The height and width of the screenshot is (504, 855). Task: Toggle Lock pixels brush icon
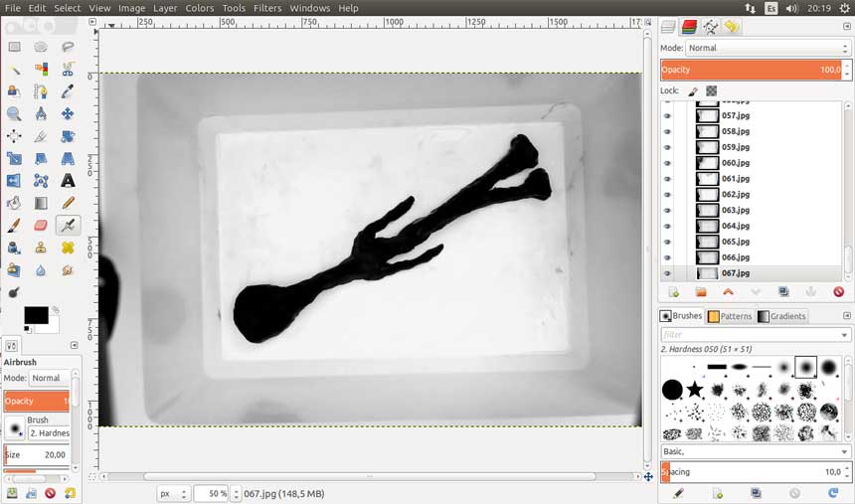(693, 91)
